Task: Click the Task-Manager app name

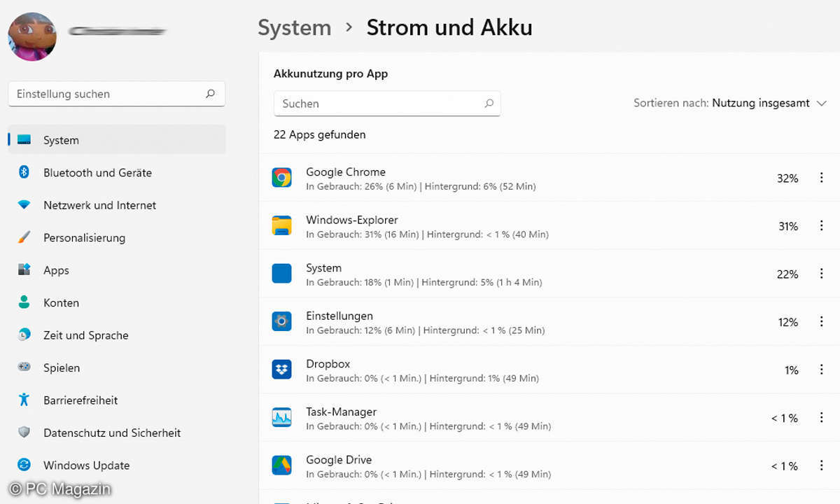Action: pos(342,412)
